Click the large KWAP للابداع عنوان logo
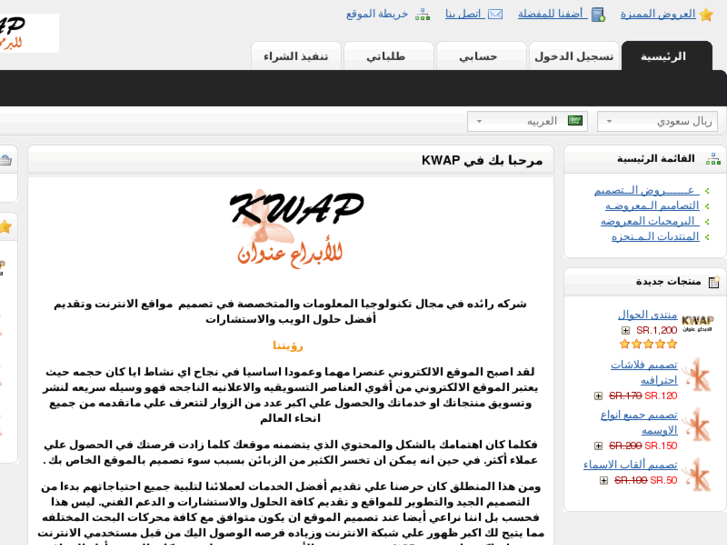The image size is (727, 545). coord(296,229)
